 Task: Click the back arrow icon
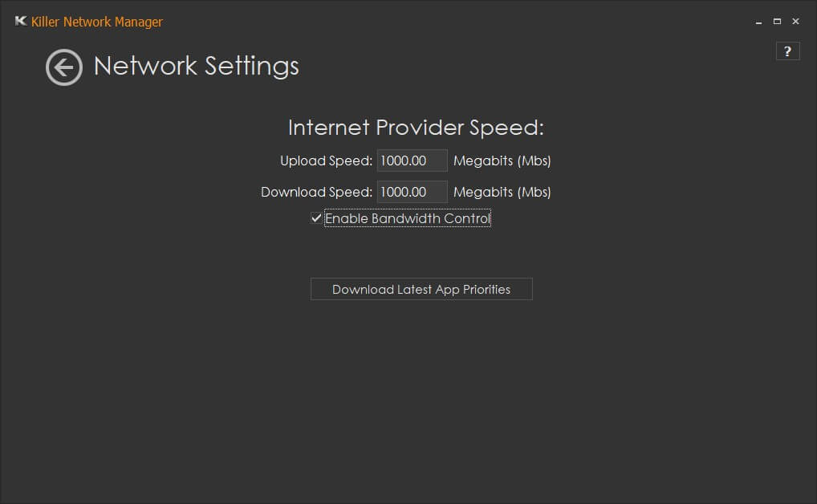click(63, 67)
